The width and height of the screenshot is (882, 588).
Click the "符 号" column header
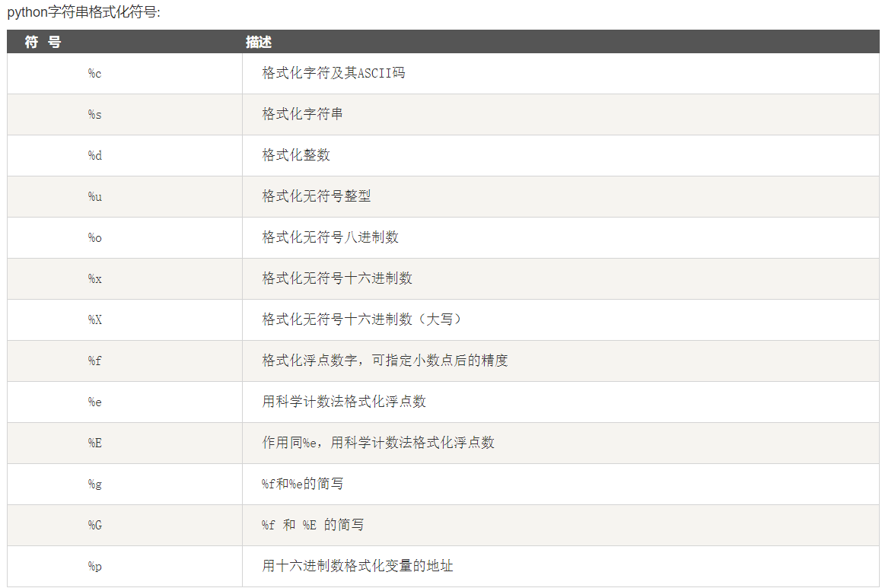tap(43, 42)
